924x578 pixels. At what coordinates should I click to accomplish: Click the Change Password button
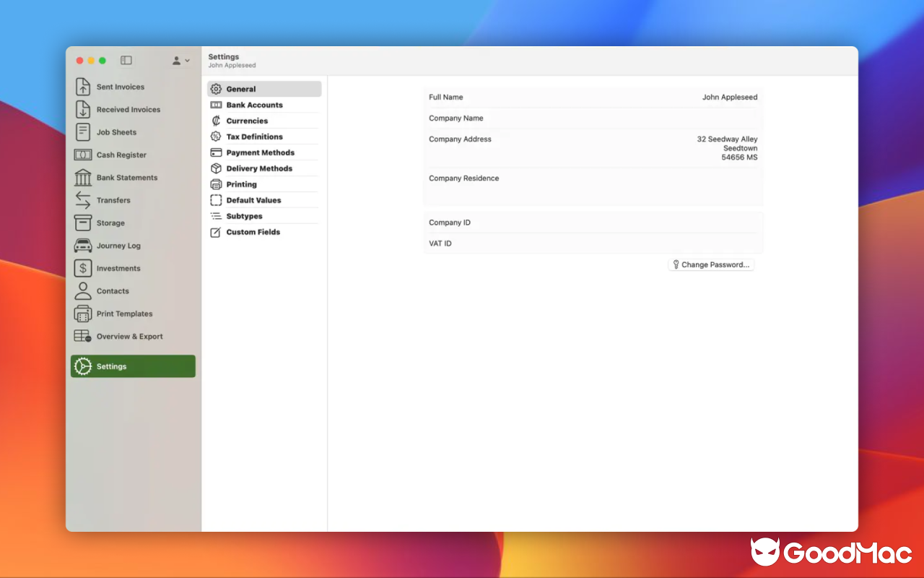(x=711, y=264)
